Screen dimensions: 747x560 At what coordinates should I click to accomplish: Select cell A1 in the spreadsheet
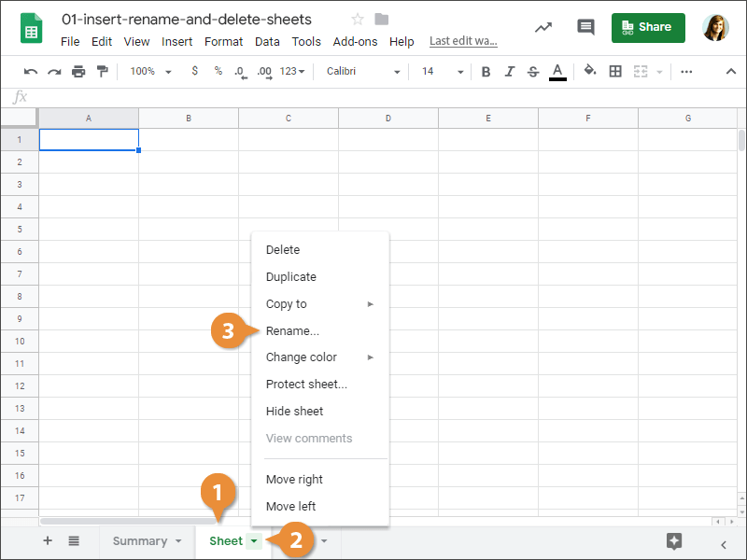click(89, 139)
